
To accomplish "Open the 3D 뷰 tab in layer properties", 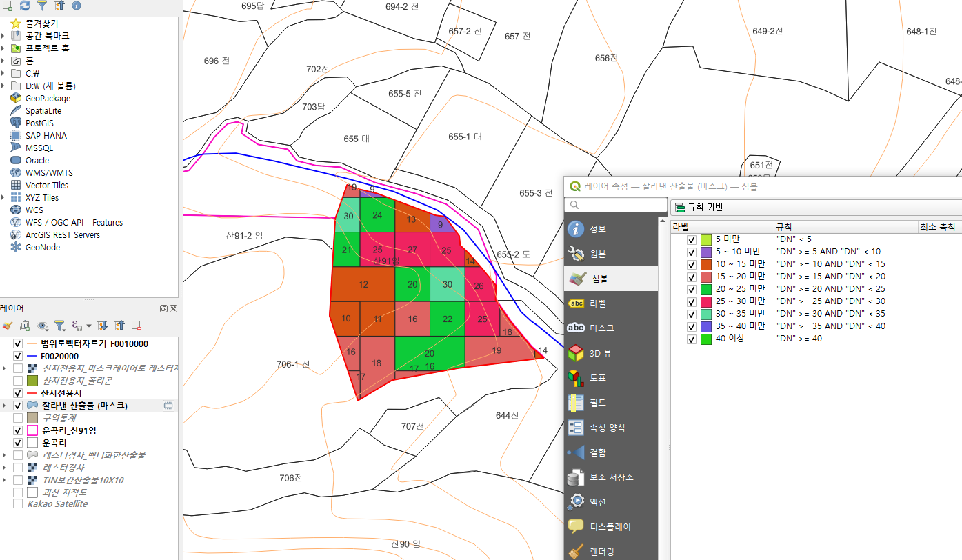I will [x=610, y=353].
